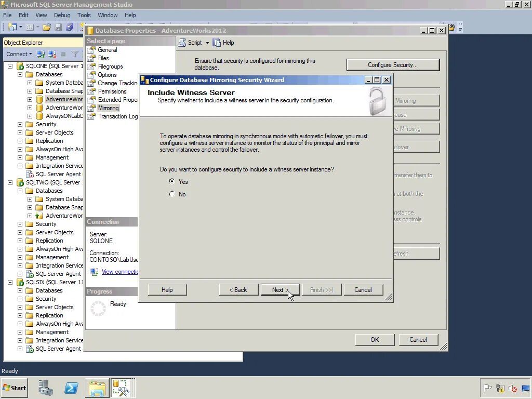Click Disconnect icon in Object Explorer

tap(52, 54)
